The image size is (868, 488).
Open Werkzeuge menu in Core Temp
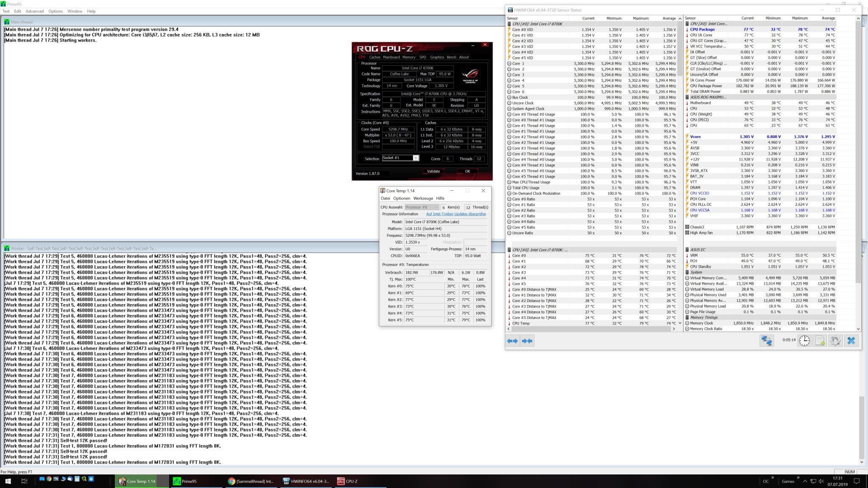click(423, 198)
